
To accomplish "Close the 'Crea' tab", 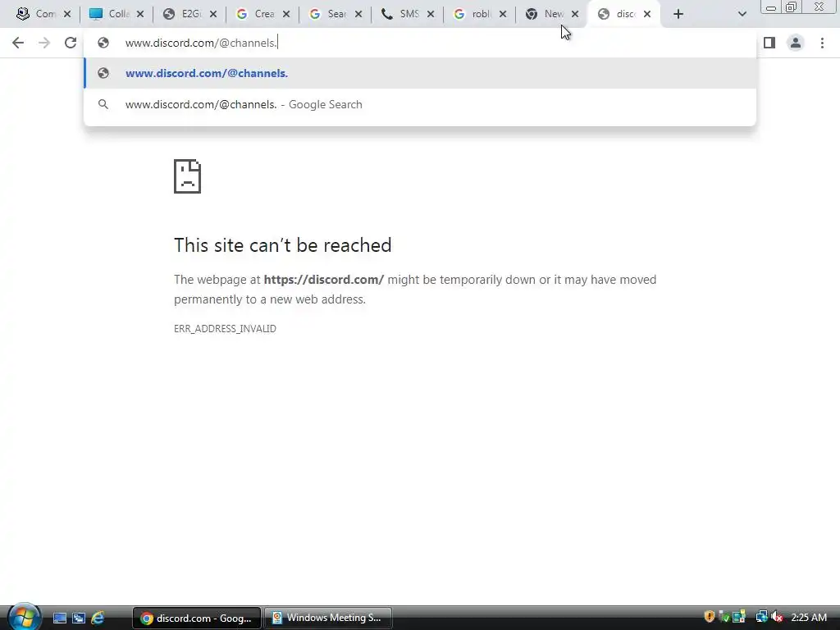I will point(286,15).
